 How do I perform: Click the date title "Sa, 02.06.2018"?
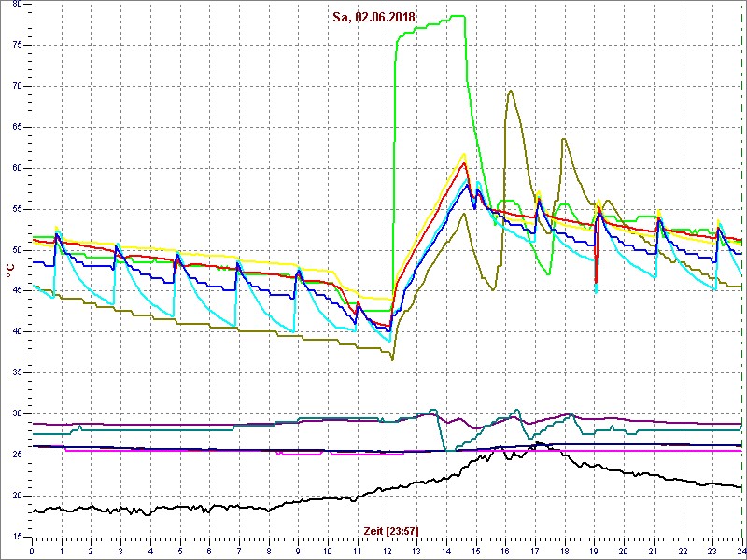(x=375, y=18)
